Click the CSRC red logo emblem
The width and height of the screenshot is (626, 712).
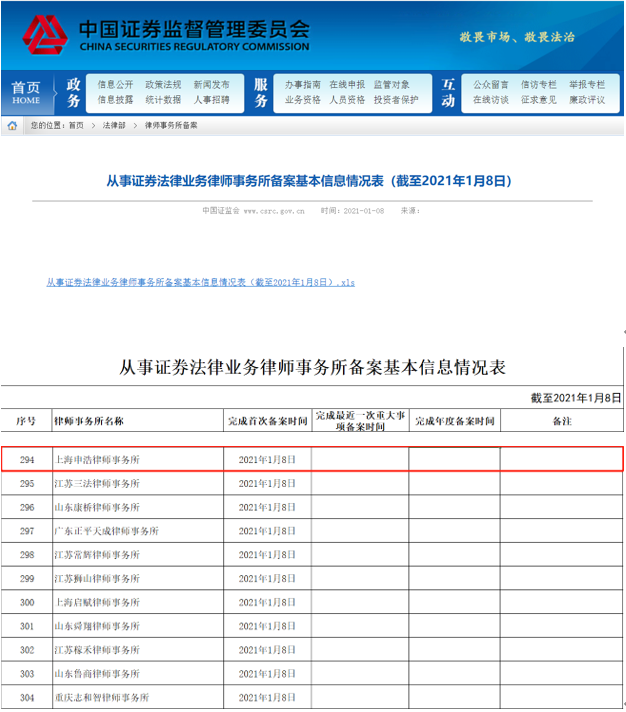pos(45,35)
